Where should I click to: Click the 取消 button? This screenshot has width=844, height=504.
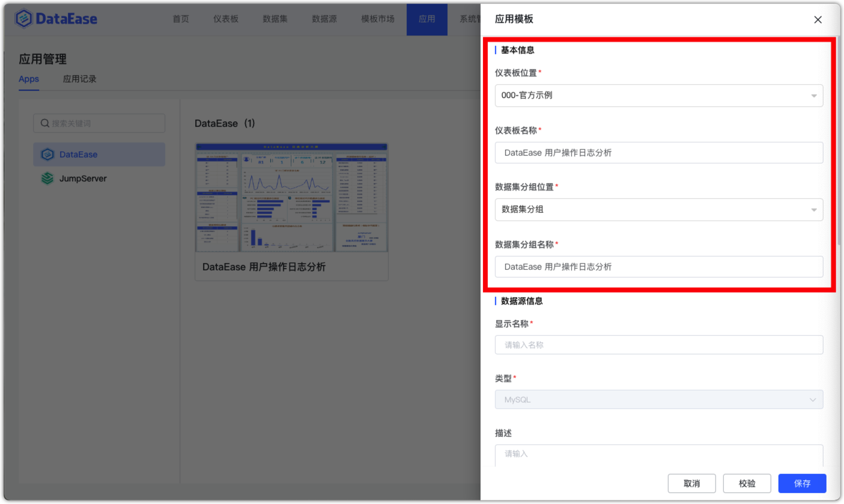[692, 484]
